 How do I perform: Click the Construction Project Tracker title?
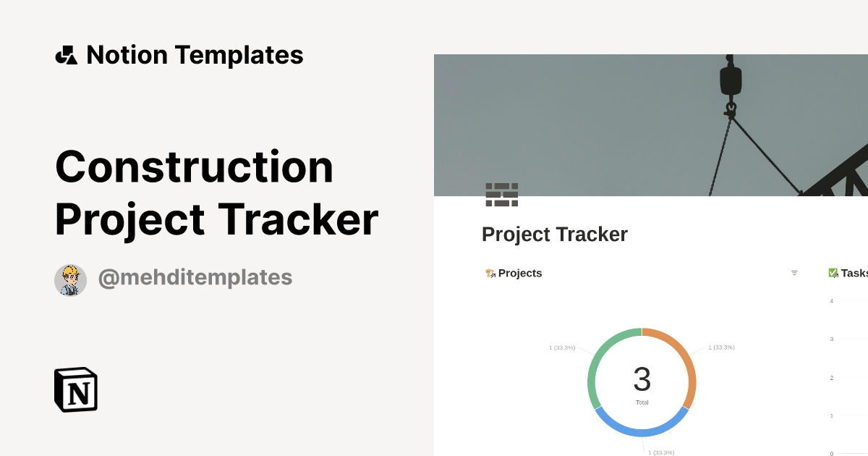click(217, 192)
